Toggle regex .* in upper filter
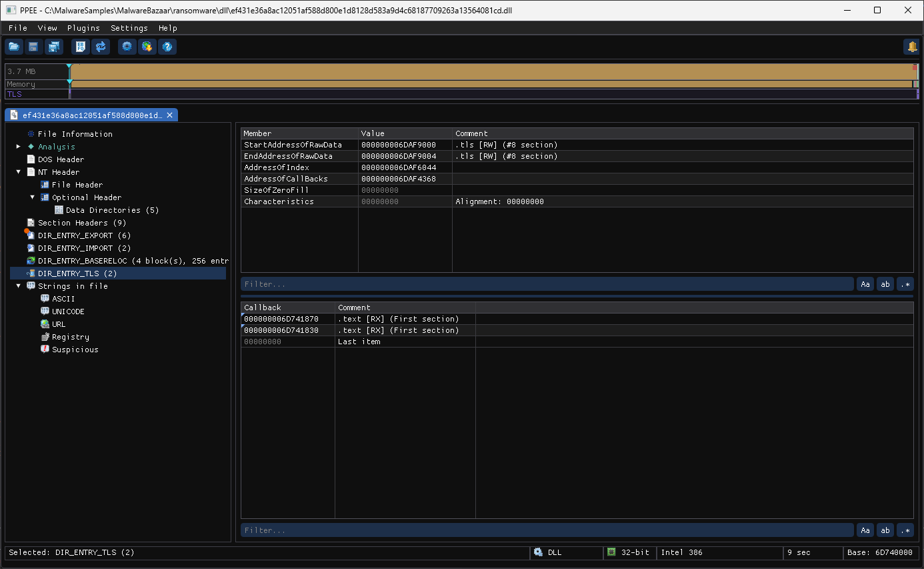The height and width of the screenshot is (569, 924). coord(905,284)
